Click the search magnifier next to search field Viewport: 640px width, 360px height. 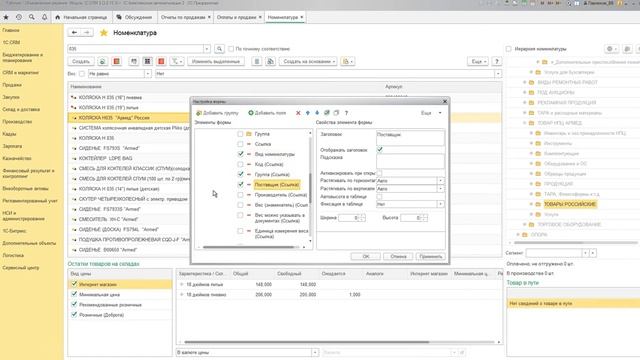coord(219,49)
